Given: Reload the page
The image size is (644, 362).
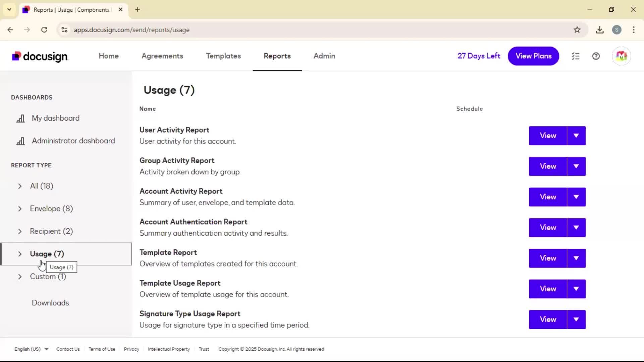Looking at the screenshot, I should (x=44, y=30).
